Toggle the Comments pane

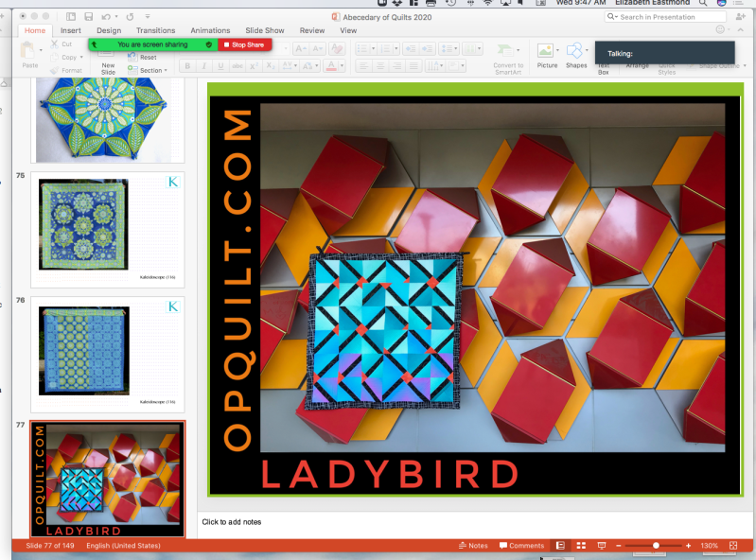(521, 546)
